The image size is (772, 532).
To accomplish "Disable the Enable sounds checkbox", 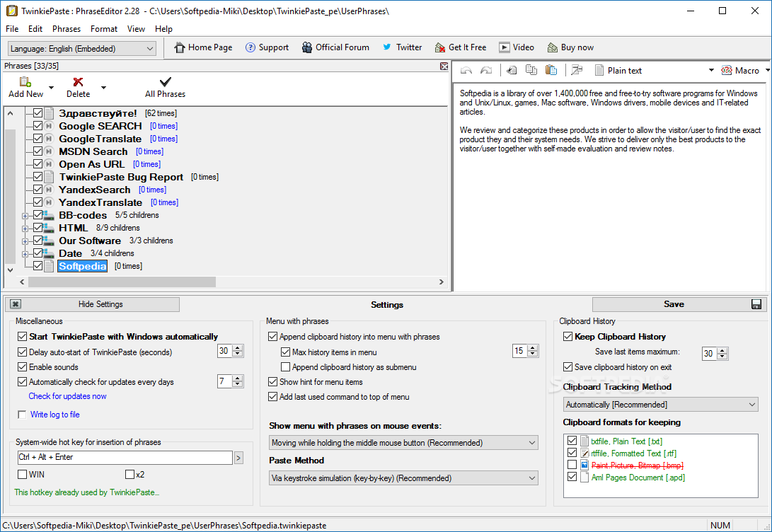I will (22, 366).
